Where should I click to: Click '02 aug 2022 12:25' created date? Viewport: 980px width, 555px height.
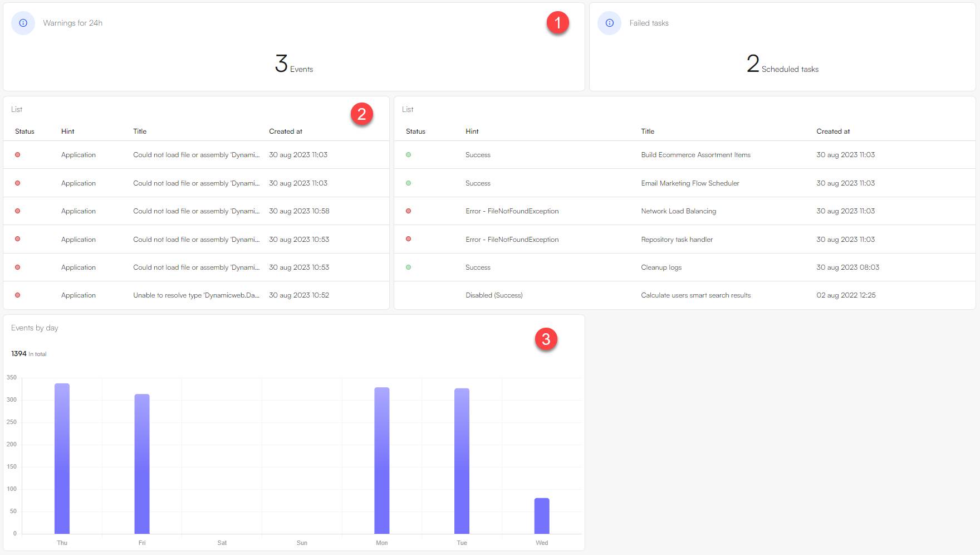[846, 295]
